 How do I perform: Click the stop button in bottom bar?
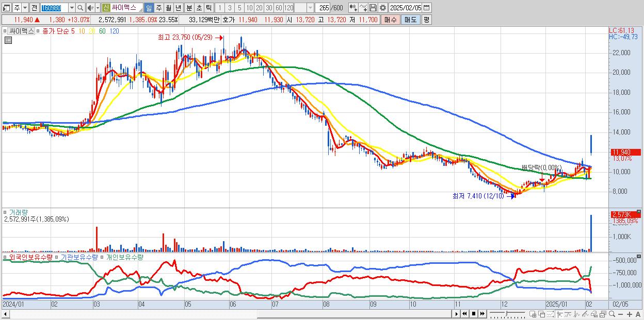point(474,314)
